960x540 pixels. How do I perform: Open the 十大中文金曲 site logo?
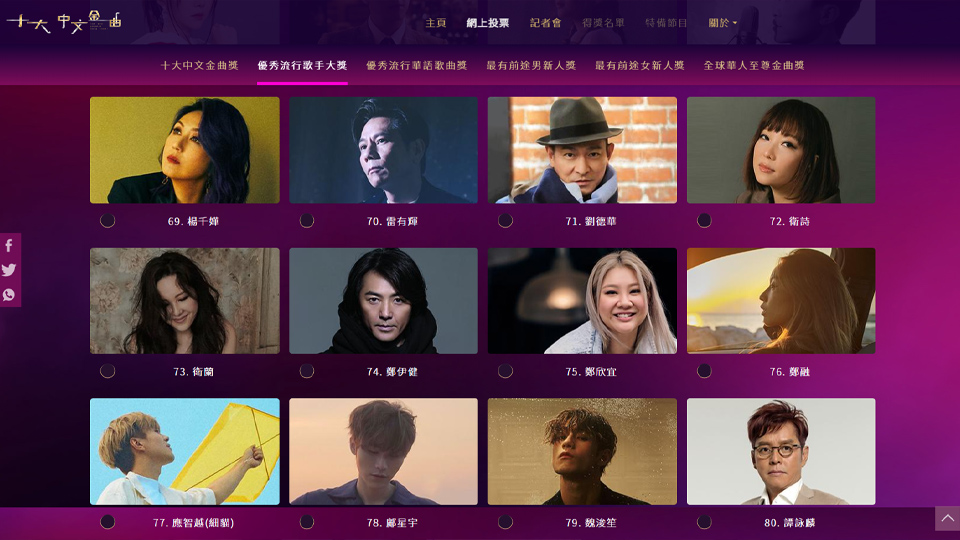[x=64, y=22]
